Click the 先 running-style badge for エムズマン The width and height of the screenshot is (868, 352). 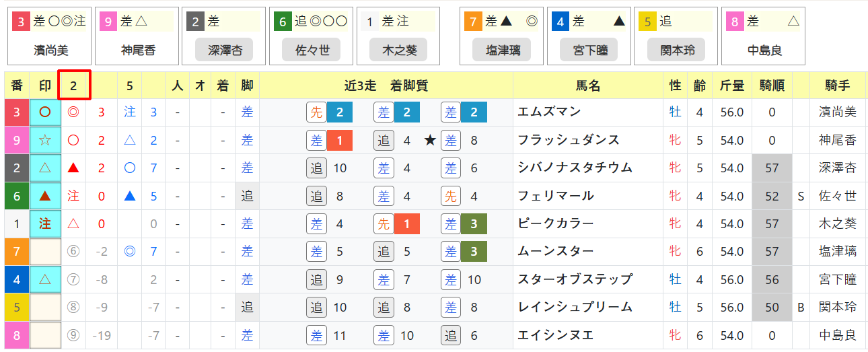pos(316,112)
